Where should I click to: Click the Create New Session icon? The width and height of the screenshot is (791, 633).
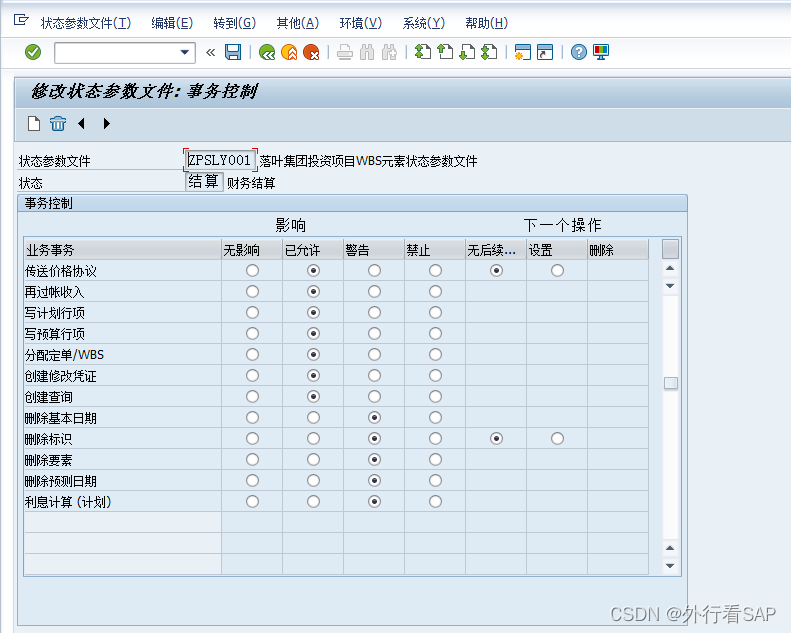pos(523,52)
